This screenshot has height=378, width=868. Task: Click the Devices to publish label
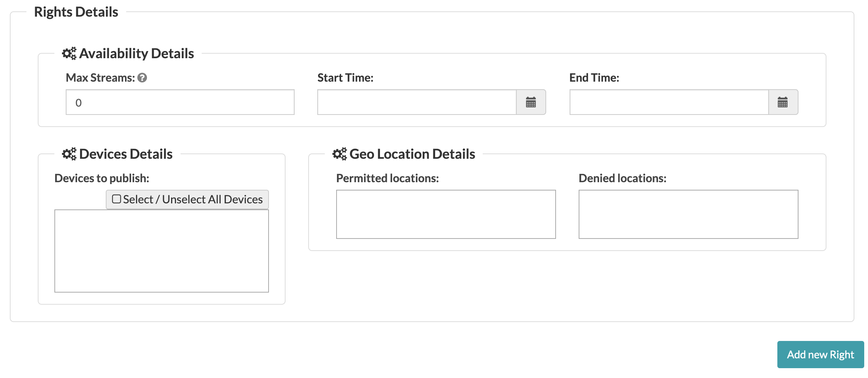tap(102, 178)
